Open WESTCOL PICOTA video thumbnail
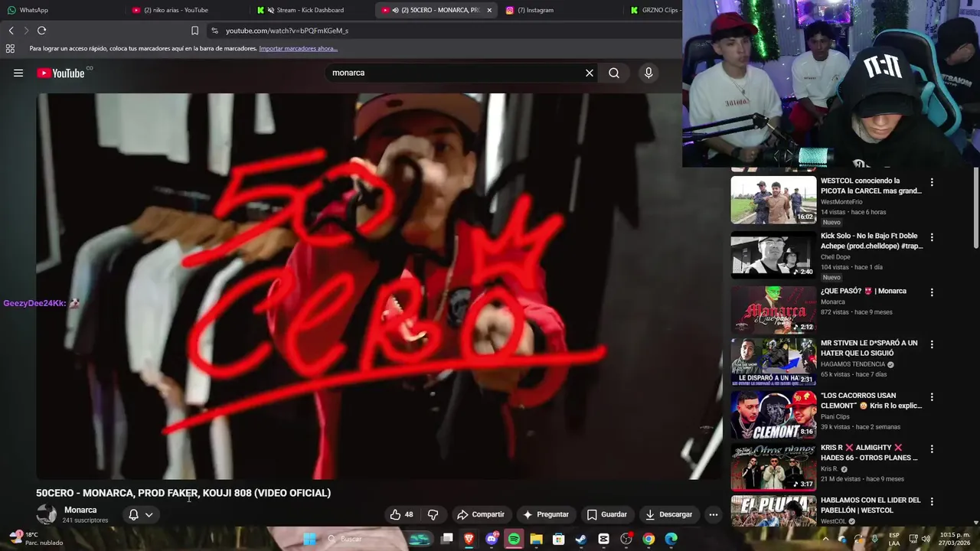The width and height of the screenshot is (980, 551). 773,200
